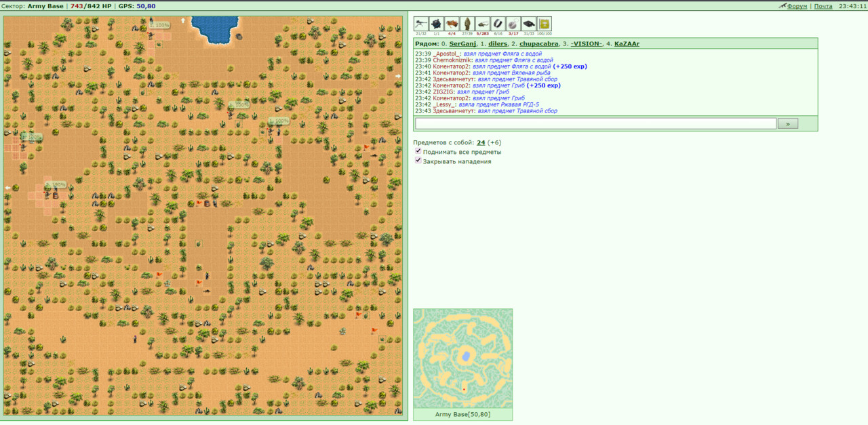Move west via the map's left arrow
Image resolution: width=868 pixels, height=425 pixels.
click(8, 188)
